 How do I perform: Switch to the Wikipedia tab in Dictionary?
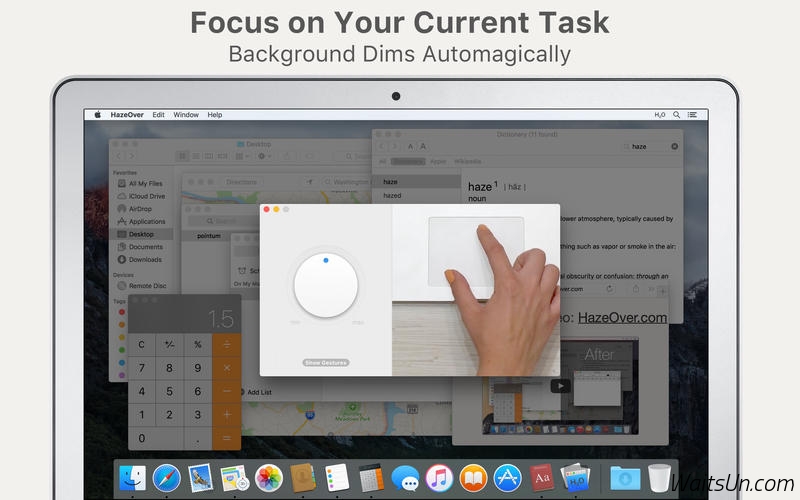tap(467, 161)
